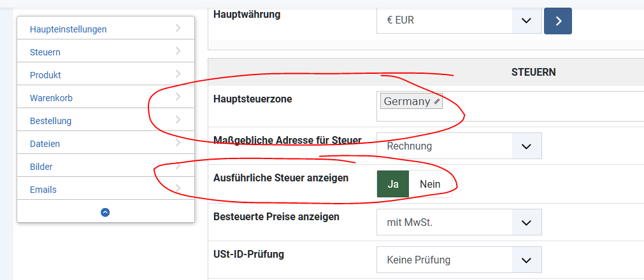Open Besteuerte Preise anzeigen dropdown
The height and width of the screenshot is (280, 644).
[x=459, y=223]
